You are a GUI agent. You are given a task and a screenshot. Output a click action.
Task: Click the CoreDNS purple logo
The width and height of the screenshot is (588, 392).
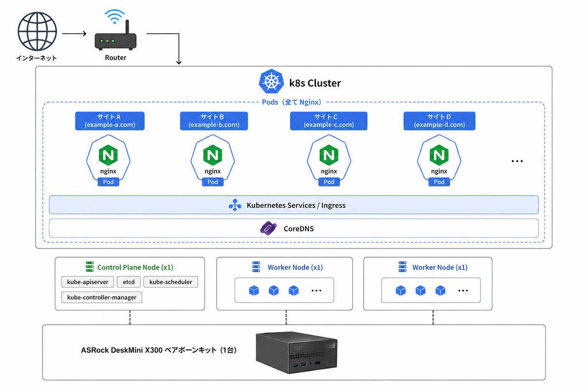[x=268, y=228]
